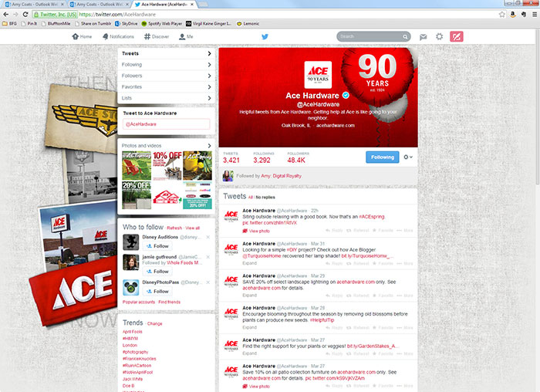
Task: Switch tweets filter to No replies
Action: tap(265, 198)
